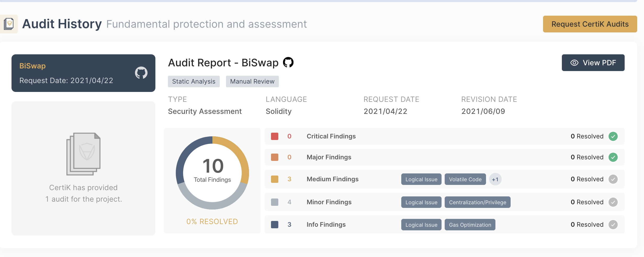Screen dimensions: 644x257
Task: Click the Solidity language value
Action: [279, 112]
